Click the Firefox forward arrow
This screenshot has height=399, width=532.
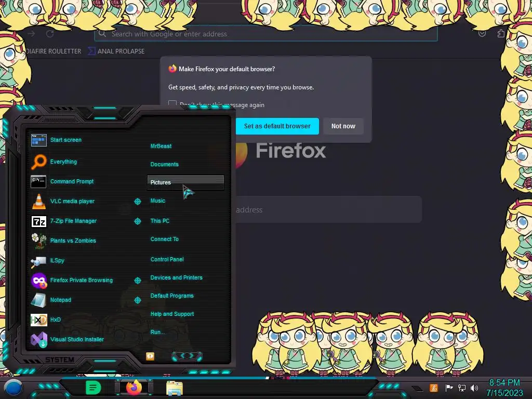[x=32, y=34]
